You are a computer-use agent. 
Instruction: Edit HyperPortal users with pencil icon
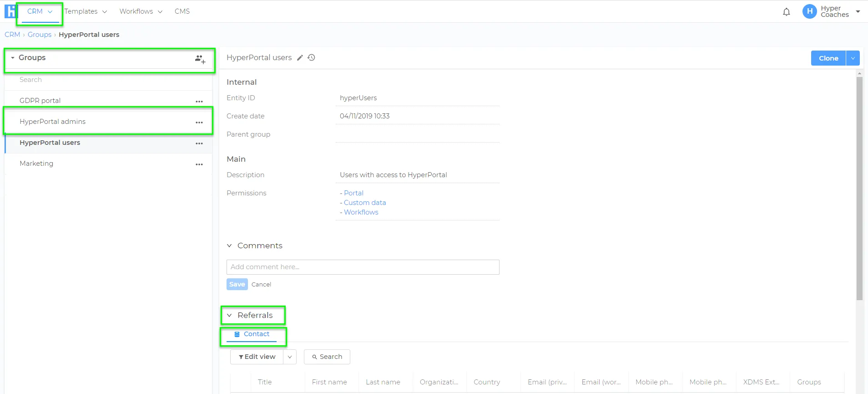point(300,58)
